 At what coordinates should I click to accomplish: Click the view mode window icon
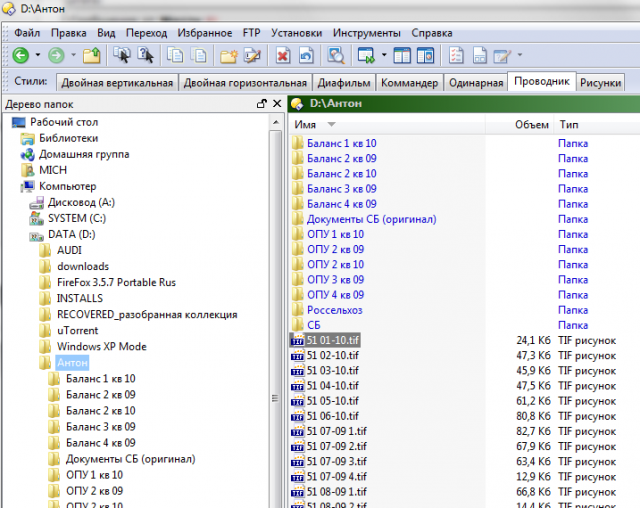click(x=366, y=55)
